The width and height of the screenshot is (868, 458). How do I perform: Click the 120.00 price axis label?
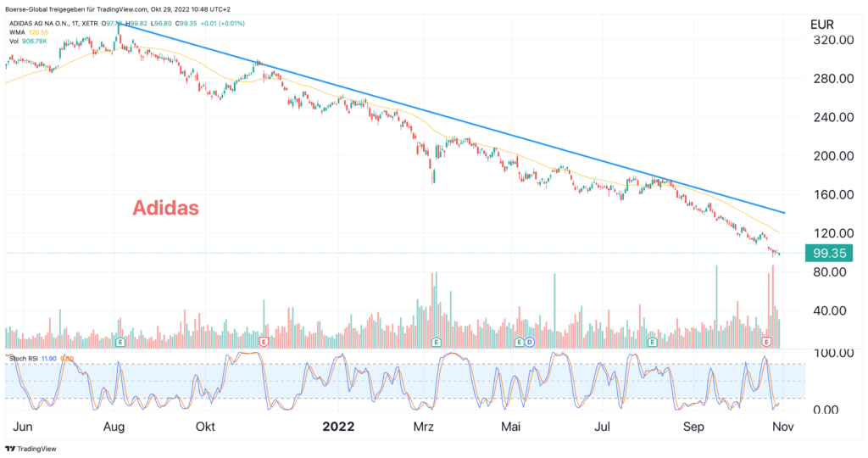tap(833, 233)
